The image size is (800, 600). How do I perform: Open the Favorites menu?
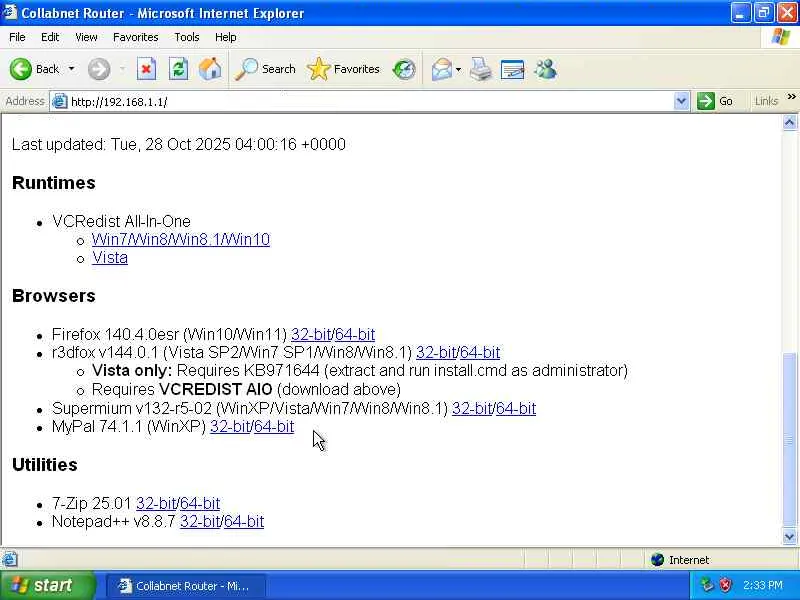(x=136, y=37)
